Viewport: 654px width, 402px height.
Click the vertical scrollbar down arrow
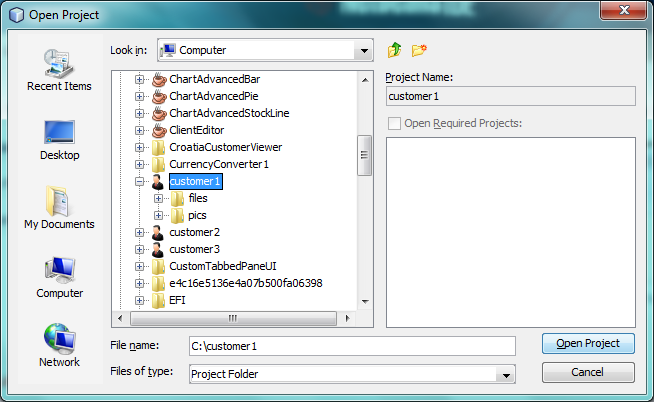point(364,301)
